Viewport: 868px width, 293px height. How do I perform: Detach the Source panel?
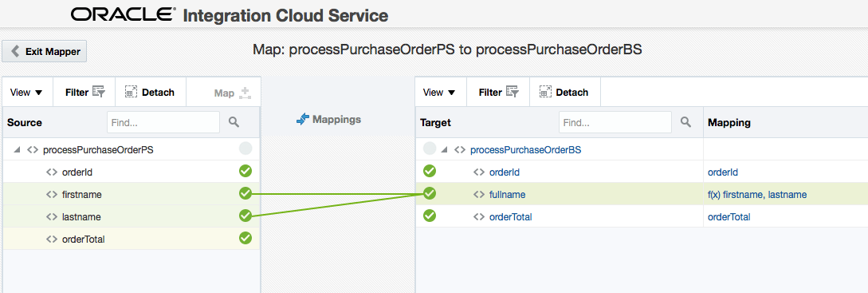coord(150,93)
